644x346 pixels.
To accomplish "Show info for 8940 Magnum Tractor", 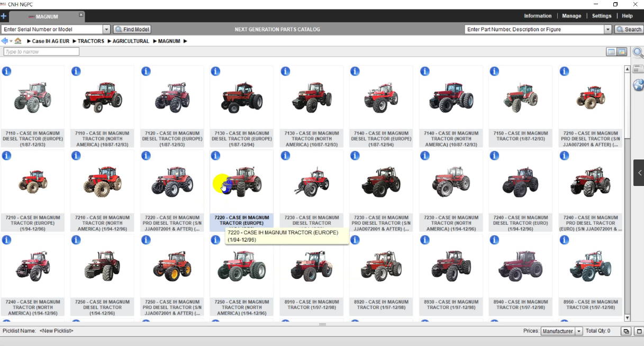I will (x=494, y=239).
